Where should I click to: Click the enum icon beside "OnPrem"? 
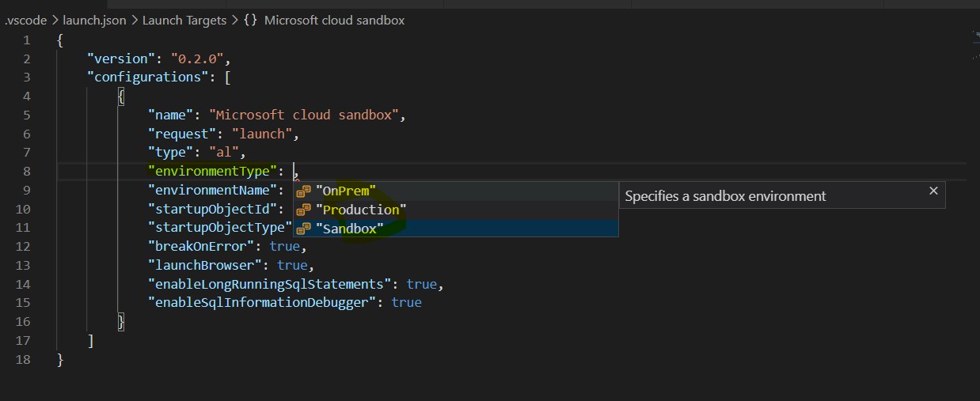click(x=303, y=191)
